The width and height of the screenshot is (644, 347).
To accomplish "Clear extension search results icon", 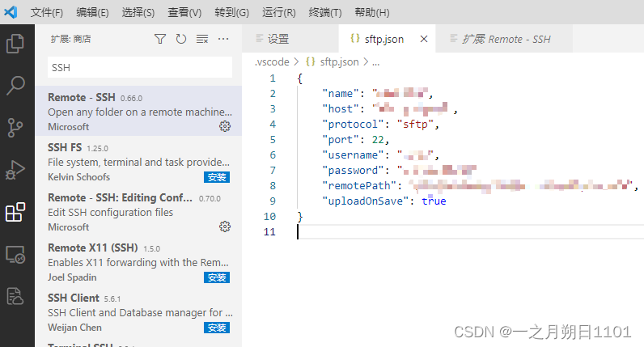I will click(x=202, y=39).
